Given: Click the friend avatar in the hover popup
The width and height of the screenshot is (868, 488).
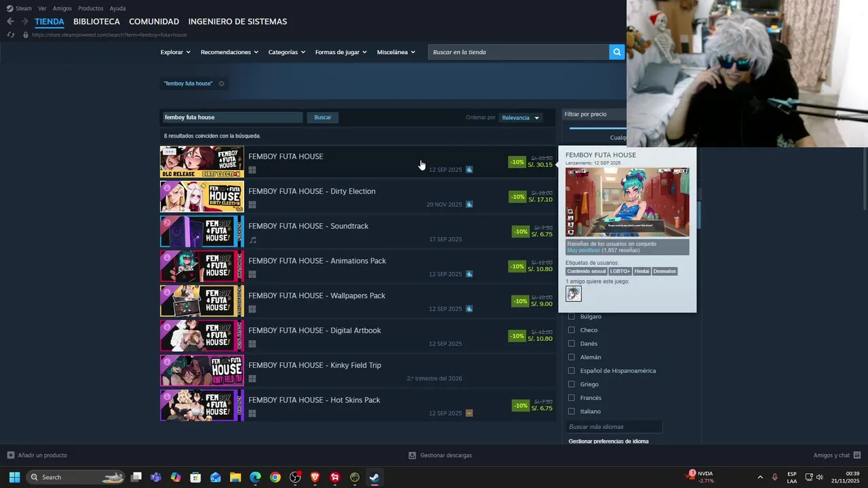Looking at the screenshot, I should tap(574, 293).
